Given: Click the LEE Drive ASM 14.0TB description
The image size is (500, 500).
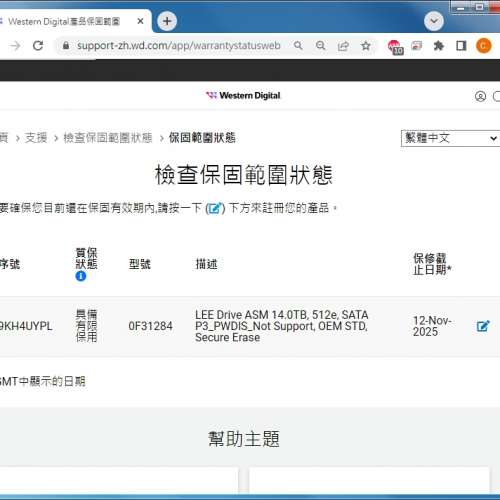Looking at the screenshot, I should [282, 326].
